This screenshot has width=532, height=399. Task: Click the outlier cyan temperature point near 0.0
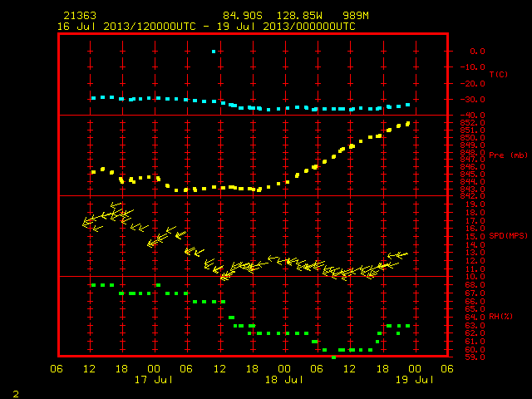coord(214,52)
